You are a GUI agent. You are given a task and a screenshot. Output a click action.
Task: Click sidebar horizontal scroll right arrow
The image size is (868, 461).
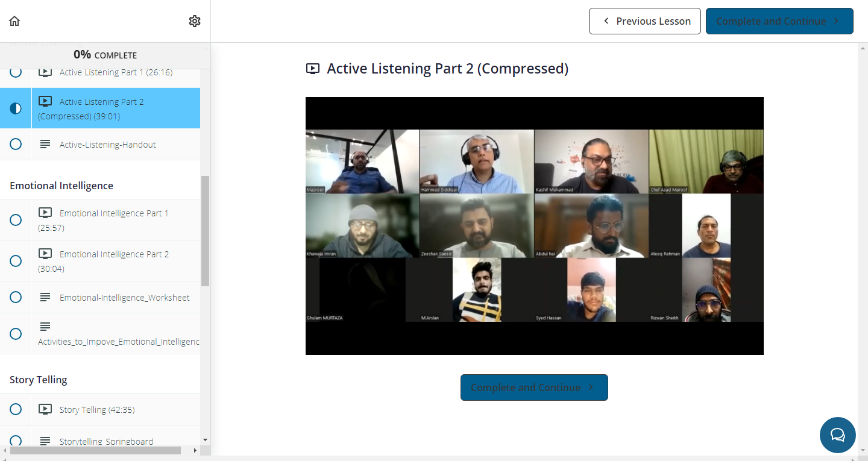point(195,450)
